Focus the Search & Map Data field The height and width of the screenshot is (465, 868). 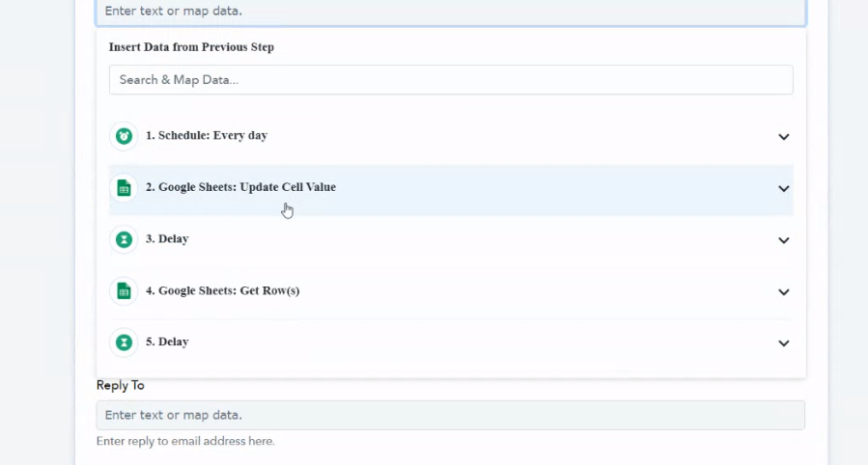[x=451, y=80]
